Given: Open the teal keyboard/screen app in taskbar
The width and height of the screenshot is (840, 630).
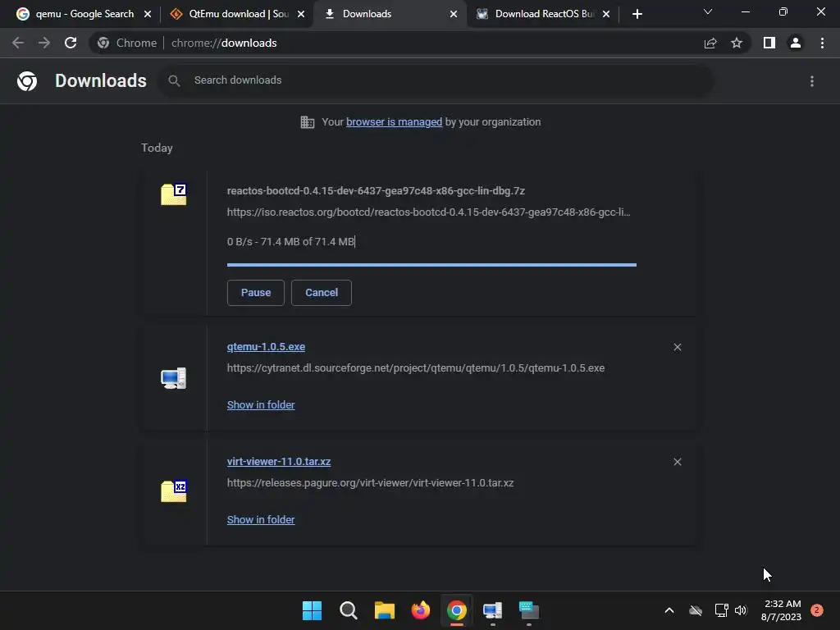Looking at the screenshot, I should tap(529, 610).
